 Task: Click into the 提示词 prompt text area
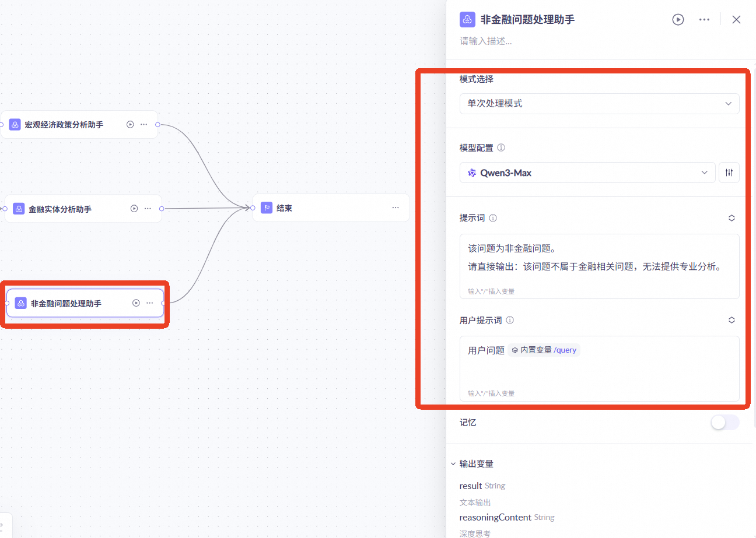(599, 266)
